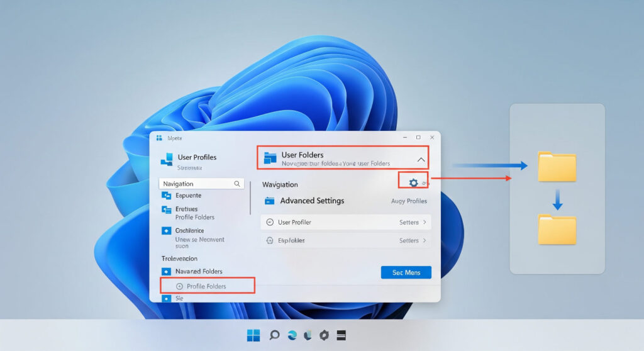
Task: Click the magnifier icon in Navigation field
Action: coord(237,184)
